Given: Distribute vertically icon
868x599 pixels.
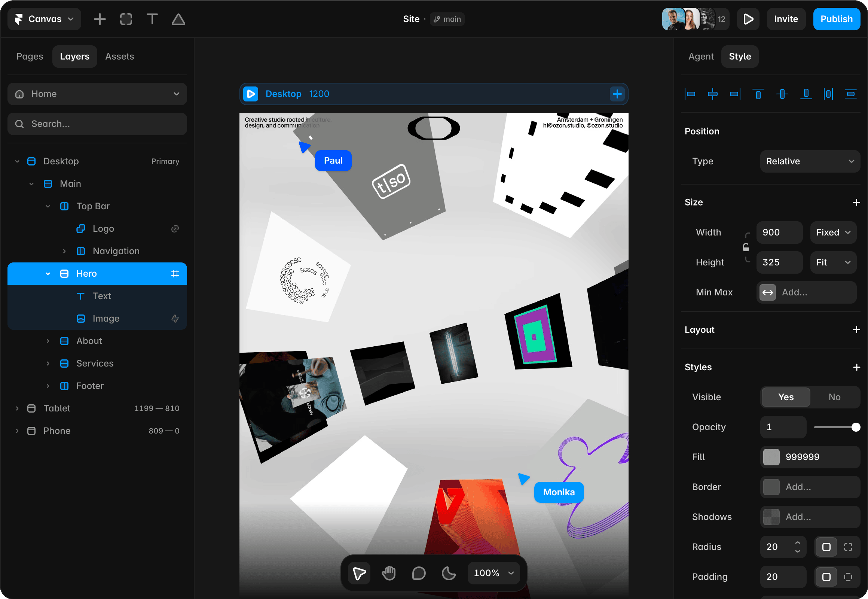Looking at the screenshot, I should point(850,94).
